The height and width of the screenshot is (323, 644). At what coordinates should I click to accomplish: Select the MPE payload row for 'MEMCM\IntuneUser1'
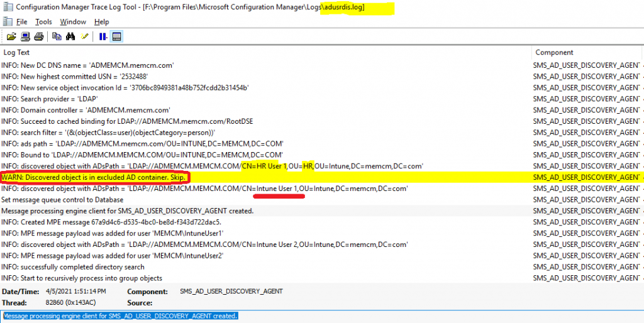click(322, 233)
